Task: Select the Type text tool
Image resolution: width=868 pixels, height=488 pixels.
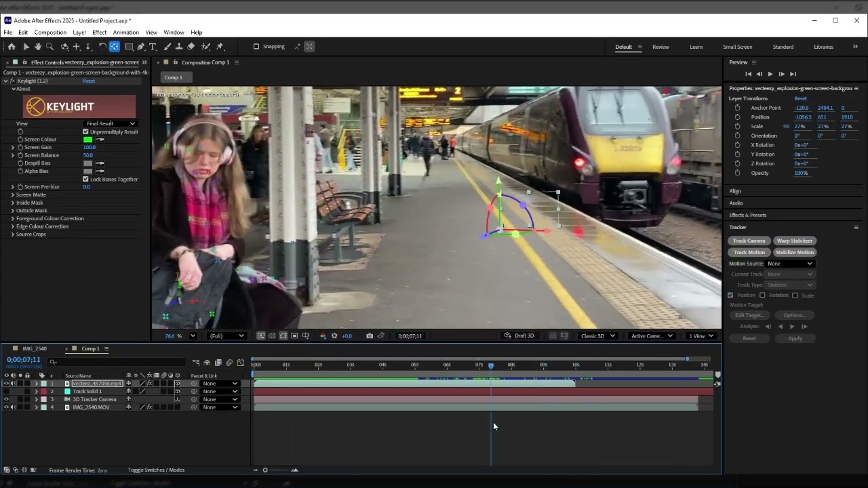Action: tap(153, 47)
